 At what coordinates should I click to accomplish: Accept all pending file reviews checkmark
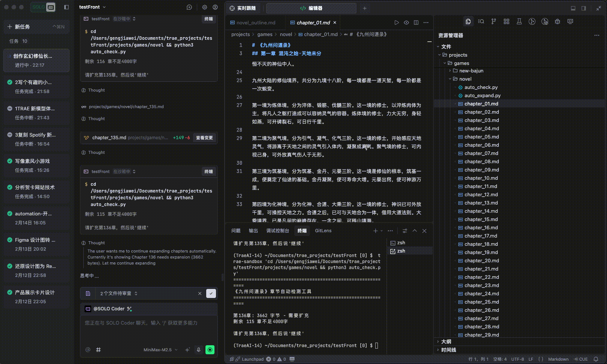tap(211, 293)
